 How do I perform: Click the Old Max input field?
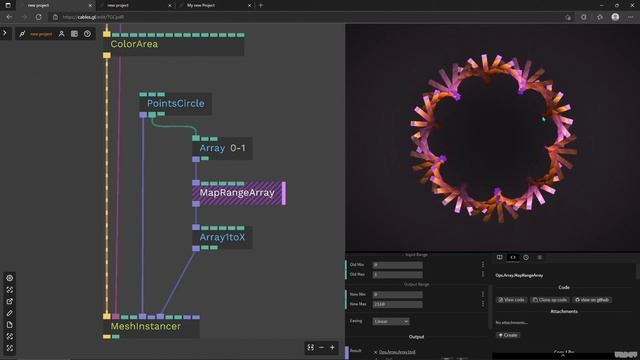pos(397,275)
